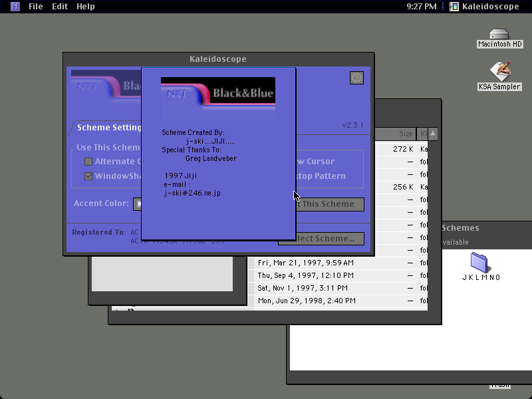Select the KSA Sampler desktop icon
The height and width of the screenshot is (399, 532).
click(x=499, y=76)
